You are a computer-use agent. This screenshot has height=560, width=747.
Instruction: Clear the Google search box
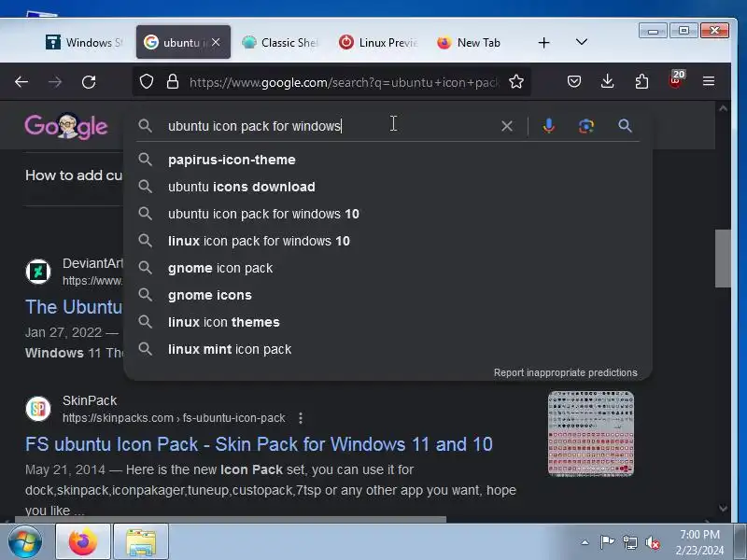pyautogui.click(x=507, y=126)
